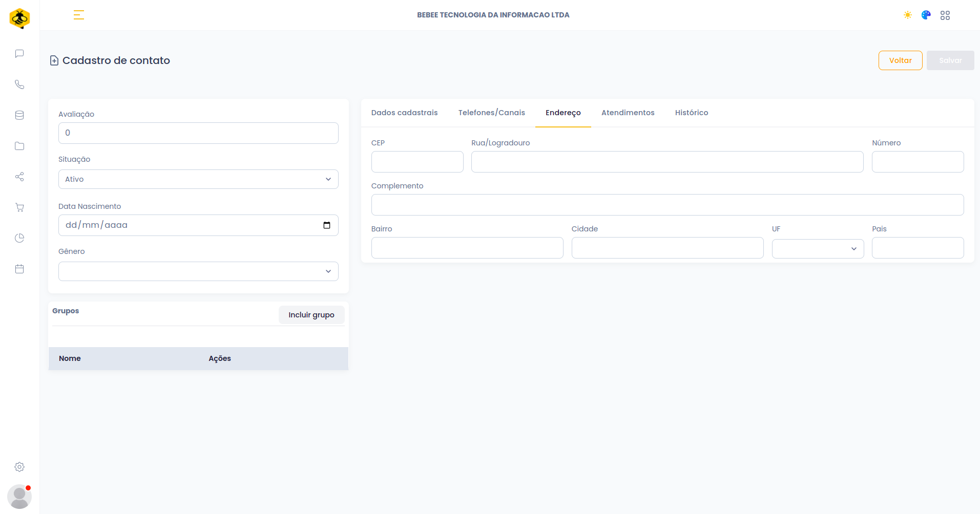Expand the UF state dropdown
This screenshot has width=980, height=514.
(818, 249)
